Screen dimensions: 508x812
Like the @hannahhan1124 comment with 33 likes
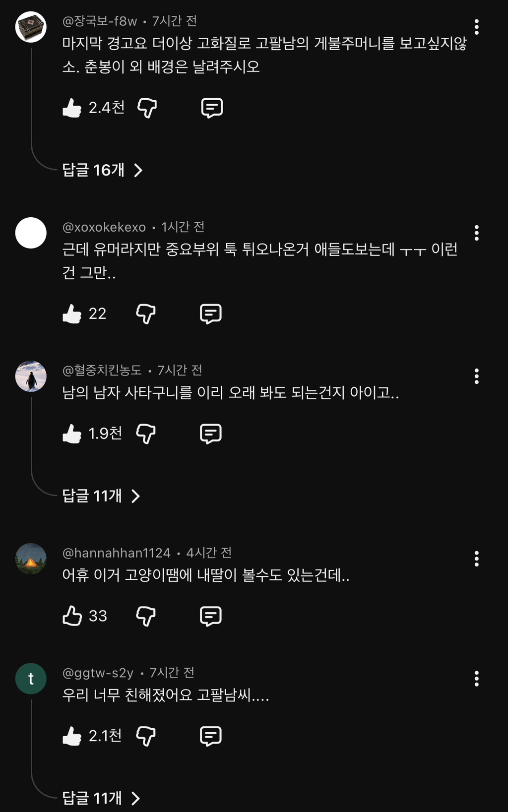point(72,616)
